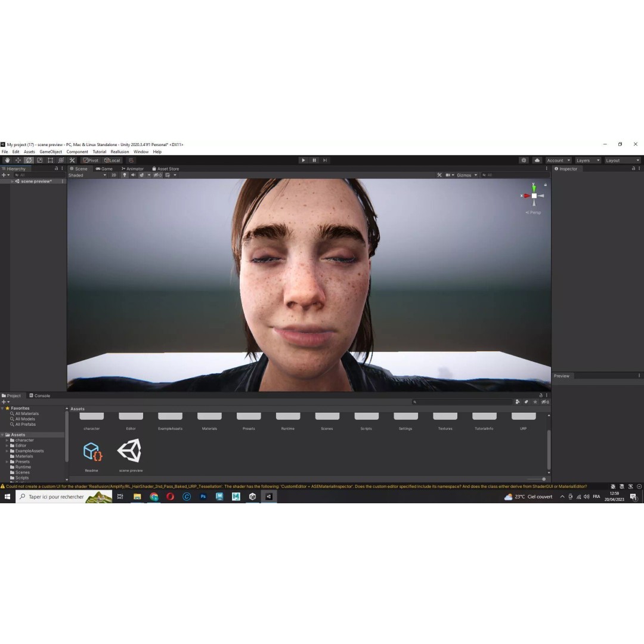Screen dimensions: 644x644
Task: Select the Rotate tool
Action: pos(29,160)
